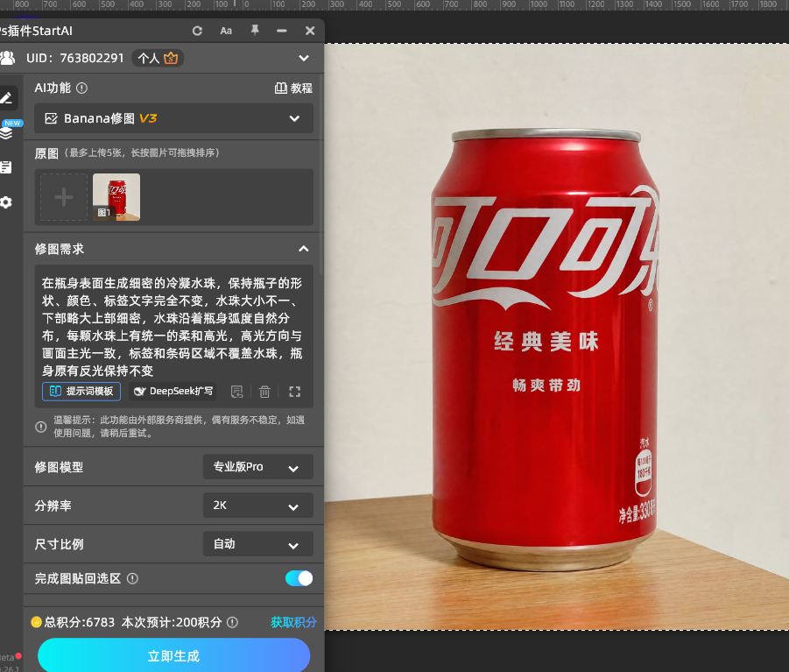Select the 图1 cola can thumbnail
Viewport: 789px width, 672px height.
116,197
